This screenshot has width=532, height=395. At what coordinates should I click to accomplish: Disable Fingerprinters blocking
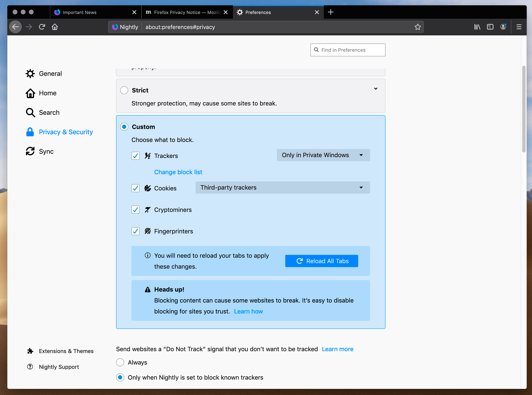click(x=135, y=231)
